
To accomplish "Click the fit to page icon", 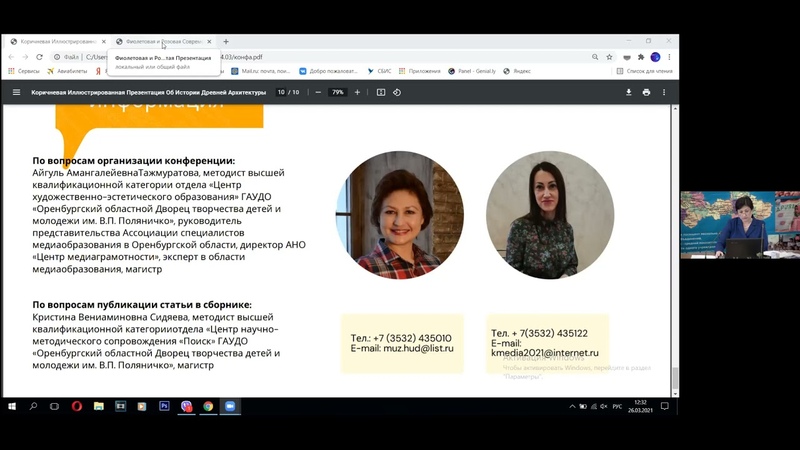I will click(381, 92).
